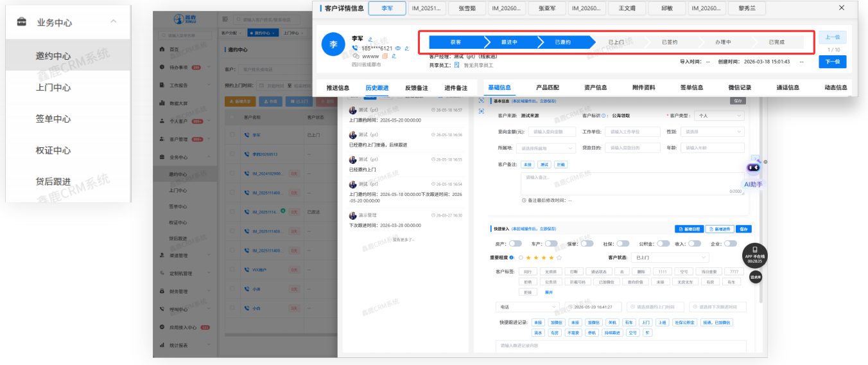868x365 pixels.
Task: Switch to the 微信记录 tab
Action: click(740, 87)
